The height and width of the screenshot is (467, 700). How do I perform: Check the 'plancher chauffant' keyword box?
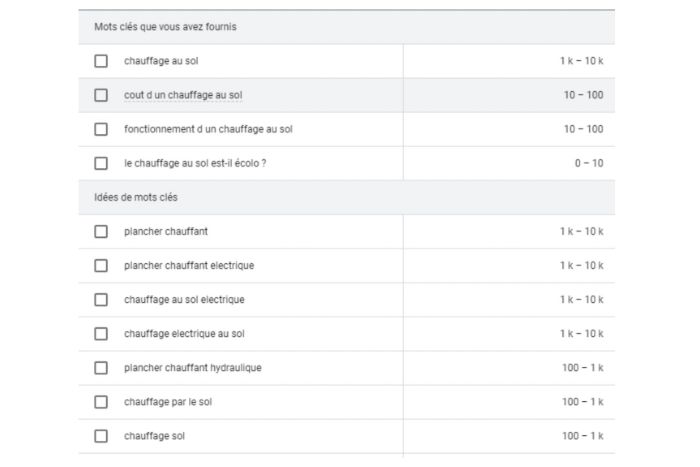[101, 232]
